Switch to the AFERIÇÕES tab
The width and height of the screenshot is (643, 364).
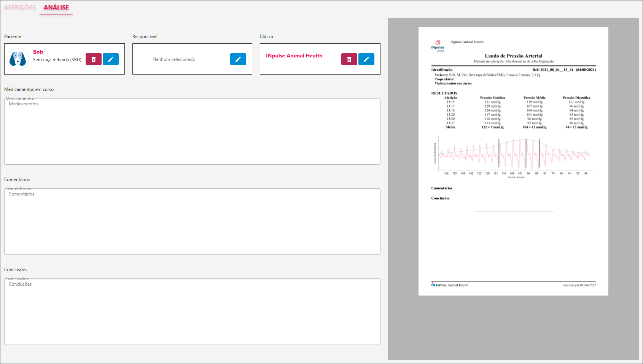20,8
